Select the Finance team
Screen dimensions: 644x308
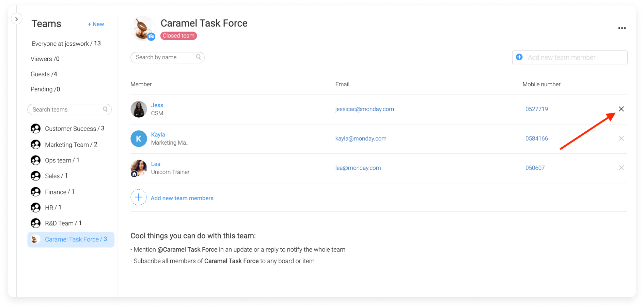(60, 192)
